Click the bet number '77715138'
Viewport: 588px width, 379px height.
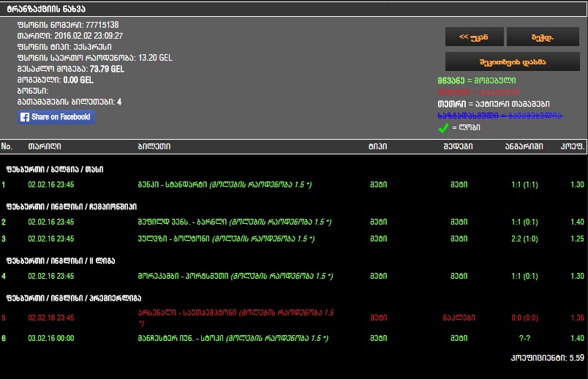[102, 25]
